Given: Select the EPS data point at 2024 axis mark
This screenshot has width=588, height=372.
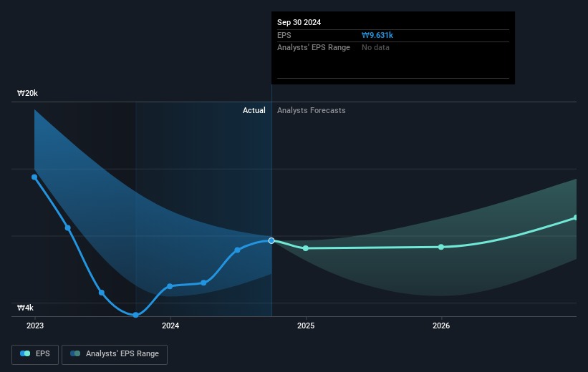Looking at the screenshot, I should coord(170,286).
